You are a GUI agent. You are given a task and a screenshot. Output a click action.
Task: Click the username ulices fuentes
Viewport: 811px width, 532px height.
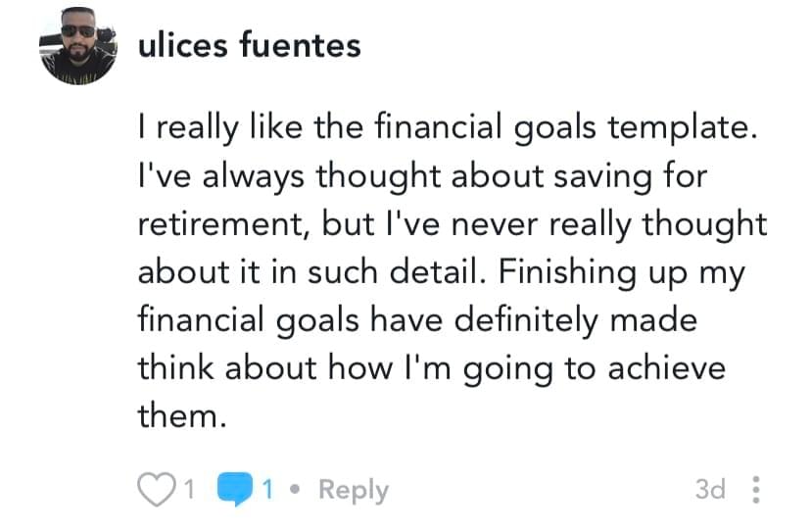click(250, 45)
